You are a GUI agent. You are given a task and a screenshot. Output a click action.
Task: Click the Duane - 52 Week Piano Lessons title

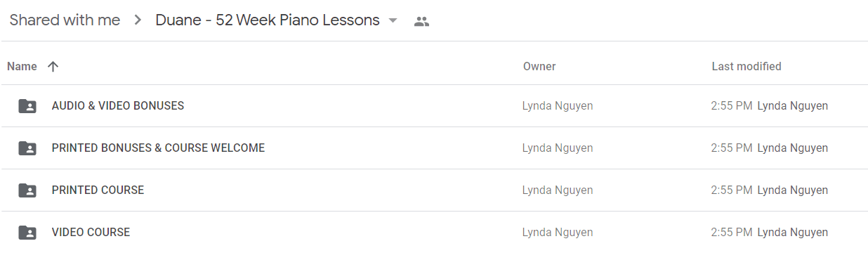coord(268,20)
